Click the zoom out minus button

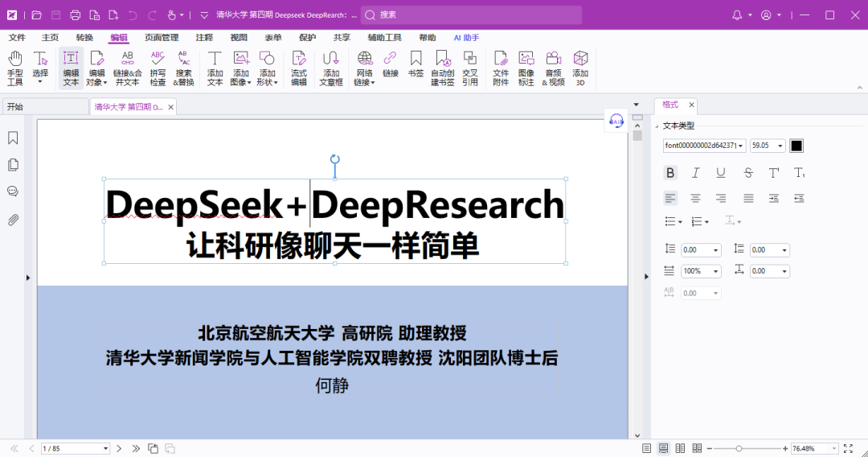click(x=710, y=448)
